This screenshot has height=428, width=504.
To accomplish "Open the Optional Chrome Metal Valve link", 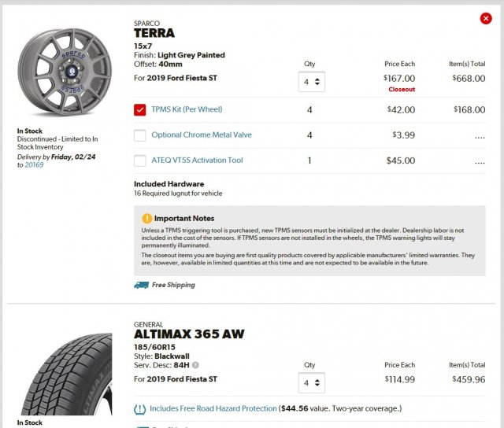I will coord(202,135).
